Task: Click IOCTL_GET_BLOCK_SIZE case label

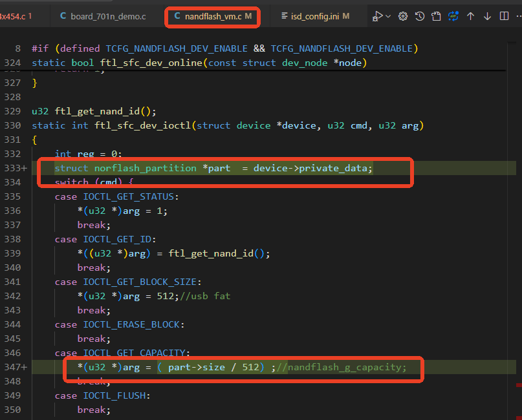Action: [x=140, y=282]
